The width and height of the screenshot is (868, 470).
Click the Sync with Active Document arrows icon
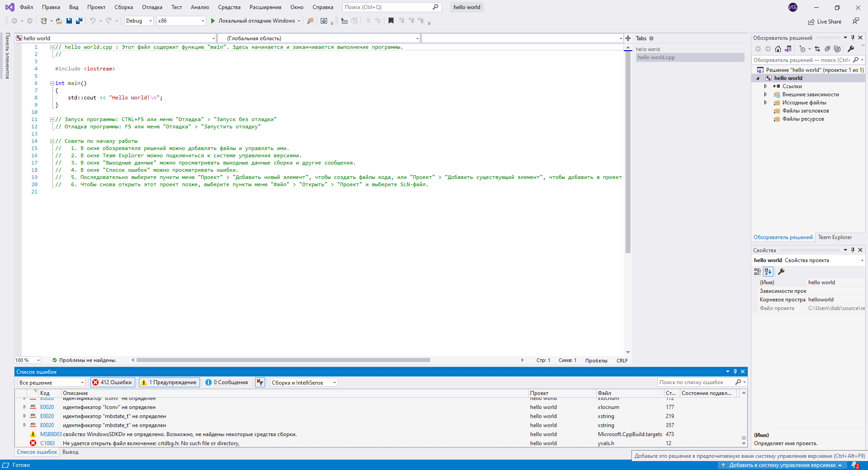(817, 49)
